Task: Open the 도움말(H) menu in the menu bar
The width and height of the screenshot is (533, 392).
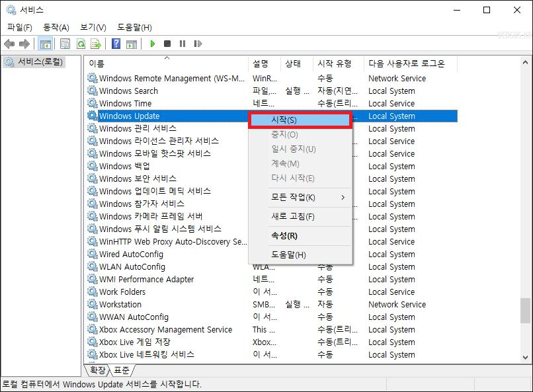Action: coord(135,27)
